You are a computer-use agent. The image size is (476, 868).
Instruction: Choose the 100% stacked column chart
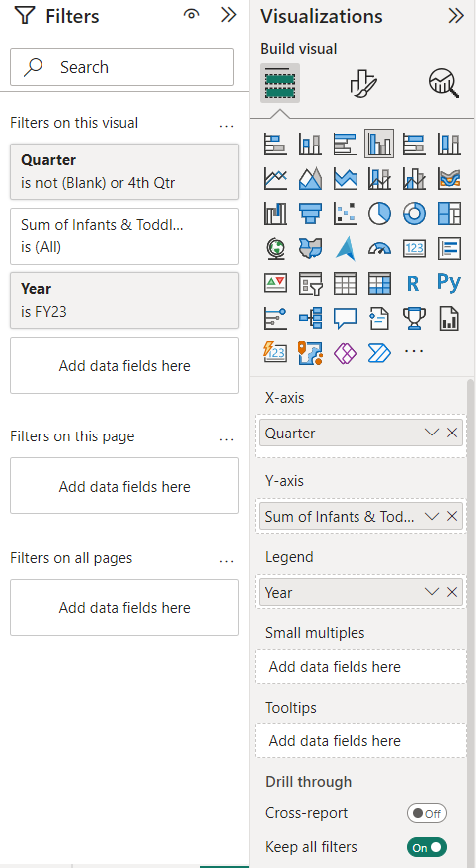tap(449, 145)
